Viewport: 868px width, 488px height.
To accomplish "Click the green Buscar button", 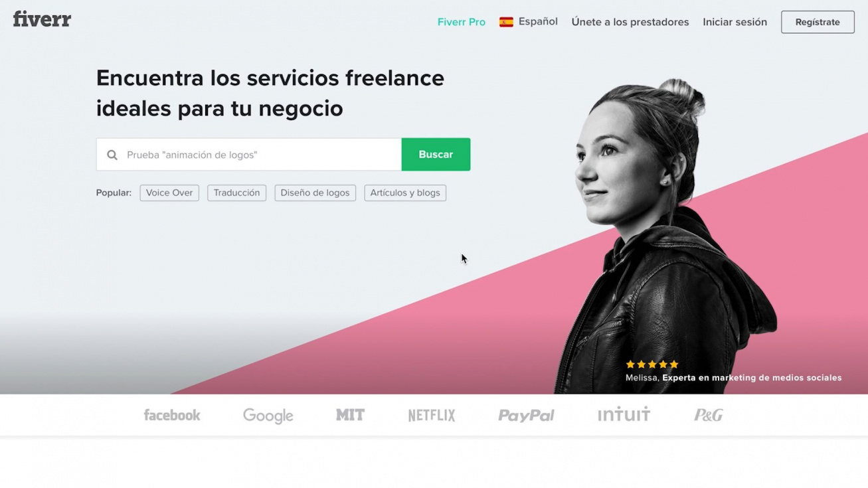I will coord(436,154).
